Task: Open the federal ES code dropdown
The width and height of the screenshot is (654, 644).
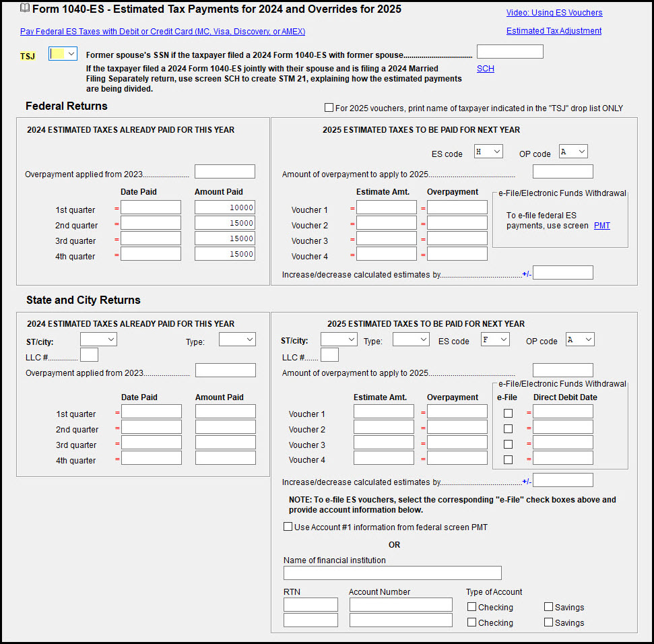Action: [488, 152]
